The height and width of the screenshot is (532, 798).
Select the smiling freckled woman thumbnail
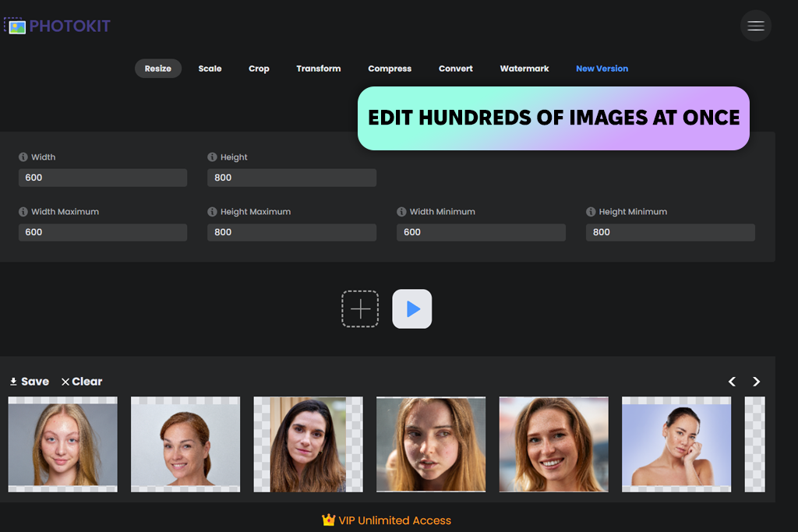[554, 445]
